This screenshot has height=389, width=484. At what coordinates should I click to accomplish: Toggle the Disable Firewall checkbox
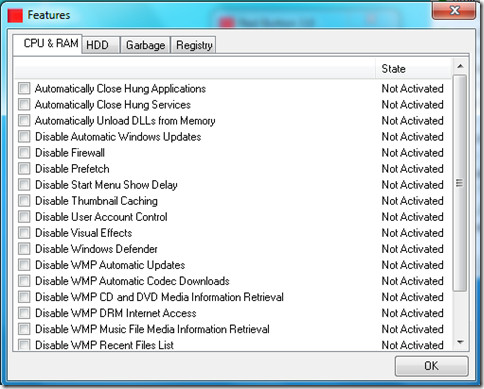tap(24, 152)
